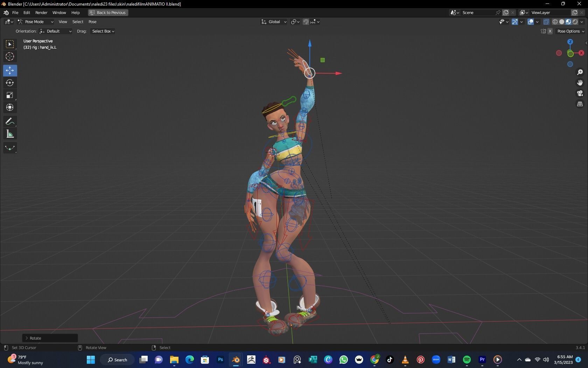Image resolution: width=588 pixels, height=368 pixels.
Task: Click the hand pan view control
Action: point(580,83)
